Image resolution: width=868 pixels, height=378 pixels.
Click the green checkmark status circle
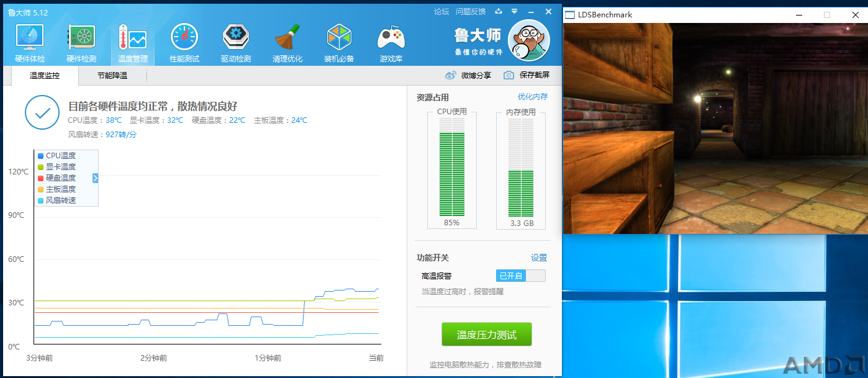tap(42, 113)
